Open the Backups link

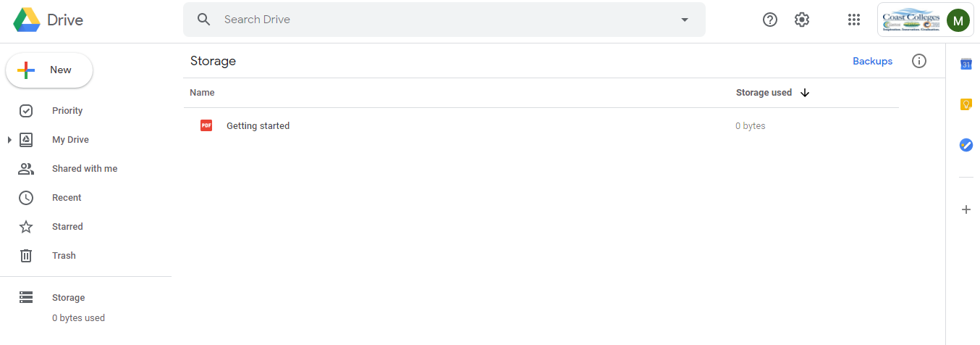click(x=872, y=62)
